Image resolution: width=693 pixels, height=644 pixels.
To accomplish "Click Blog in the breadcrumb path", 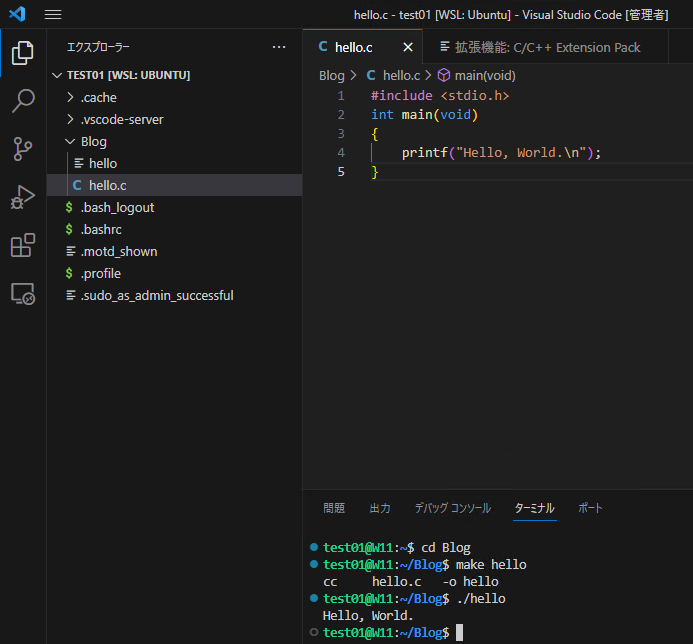I will pos(331,76).
